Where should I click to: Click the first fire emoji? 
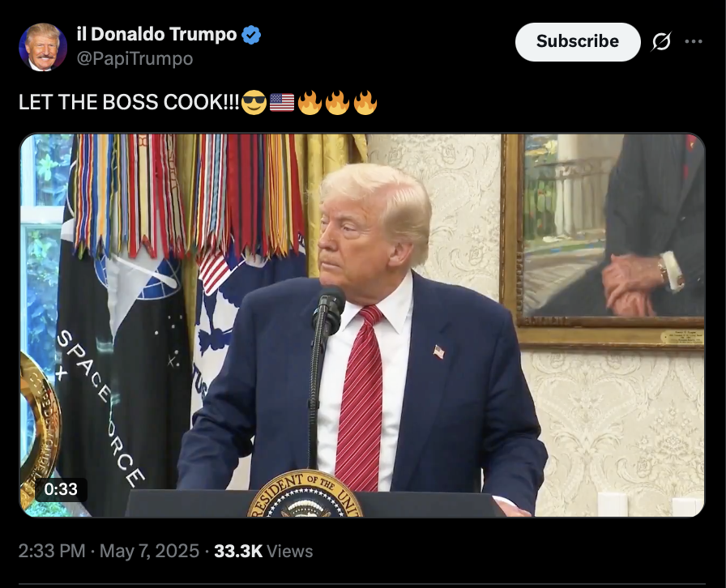[x=310, y=102]
